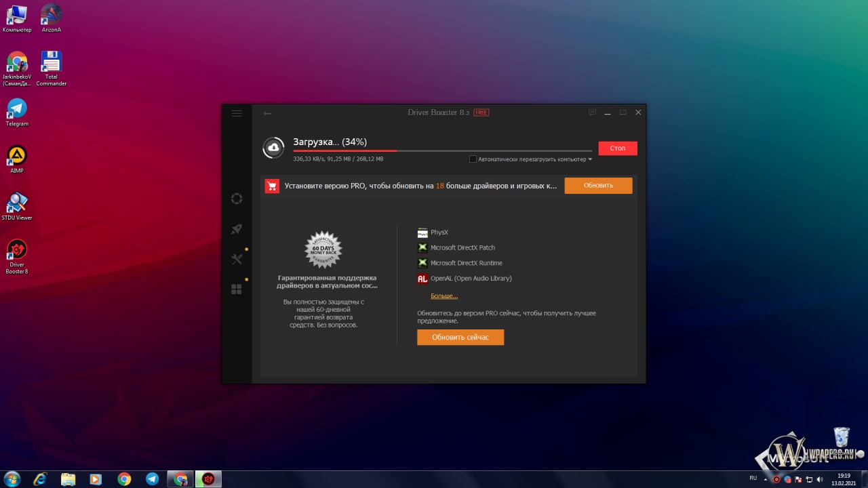868x488 pixels.
Task: Click the Microsoft DirectX Runtime text
Action: point(467,263)
